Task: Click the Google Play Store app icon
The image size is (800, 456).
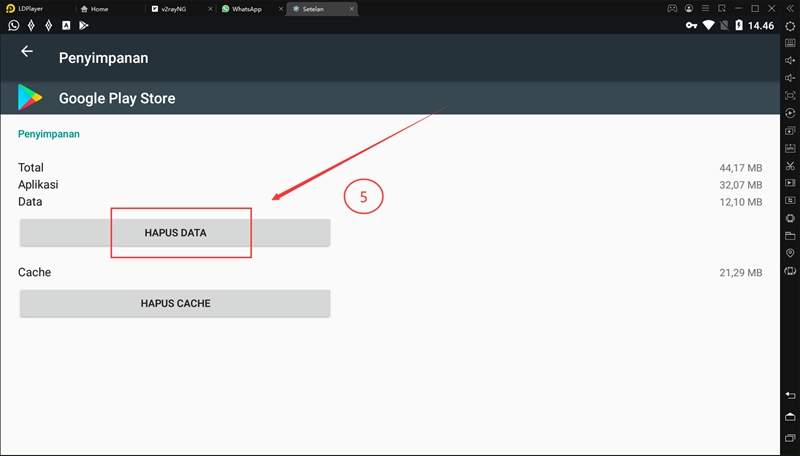Action: (x=30, y=97)
